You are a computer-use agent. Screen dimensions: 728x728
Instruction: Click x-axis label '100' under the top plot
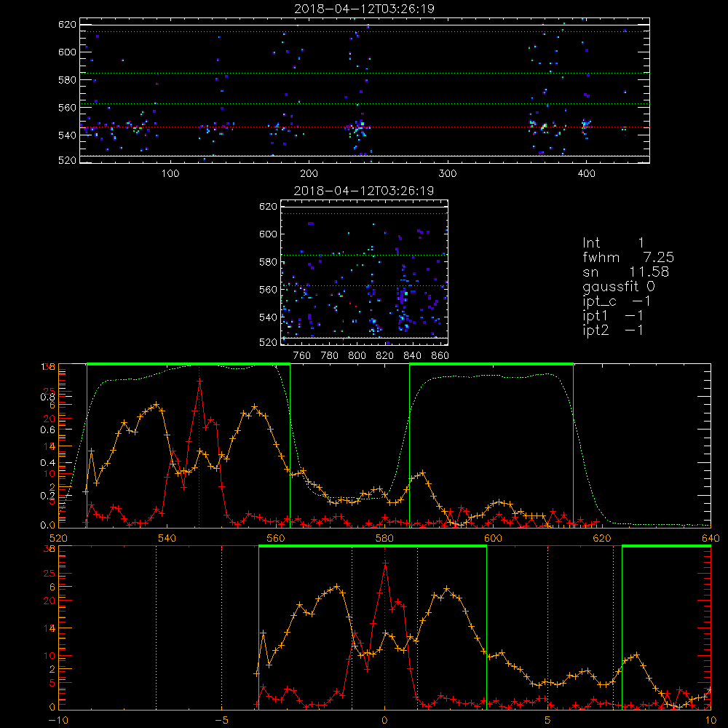170,174
